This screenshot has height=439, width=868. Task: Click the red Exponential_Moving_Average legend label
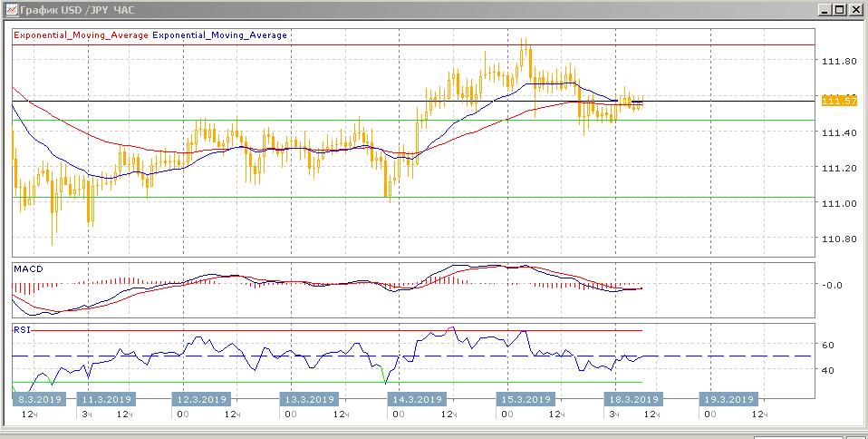(x=81, y=35)
